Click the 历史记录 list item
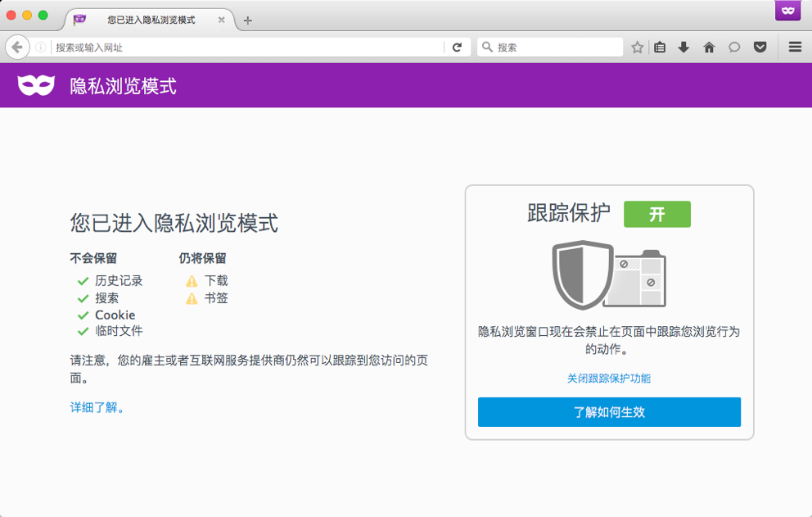This screenshot has height=517, width=812. click(119, 281)
